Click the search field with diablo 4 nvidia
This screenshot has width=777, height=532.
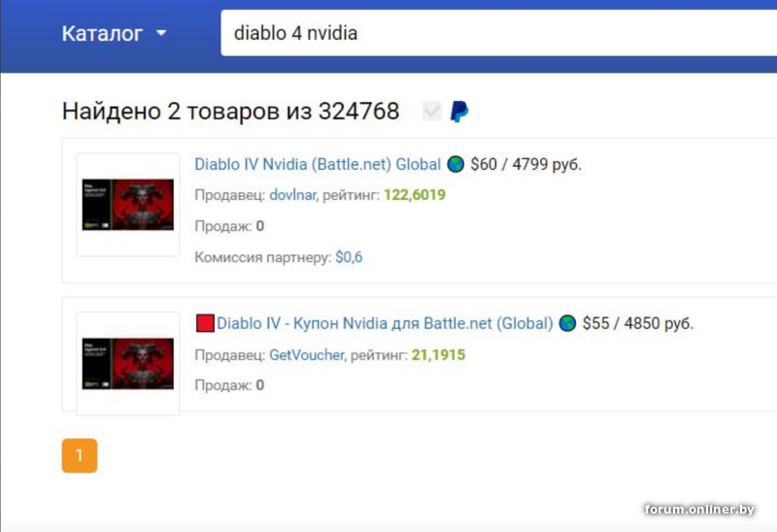click(x=499, y=33)
